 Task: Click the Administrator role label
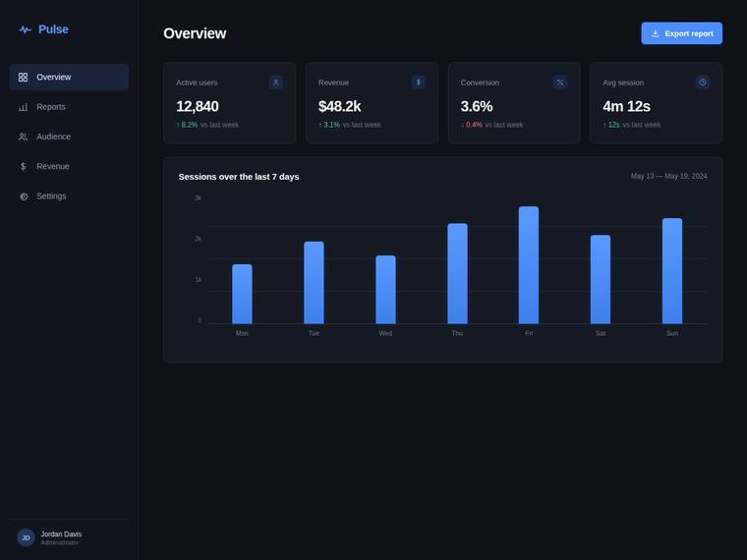60,543
